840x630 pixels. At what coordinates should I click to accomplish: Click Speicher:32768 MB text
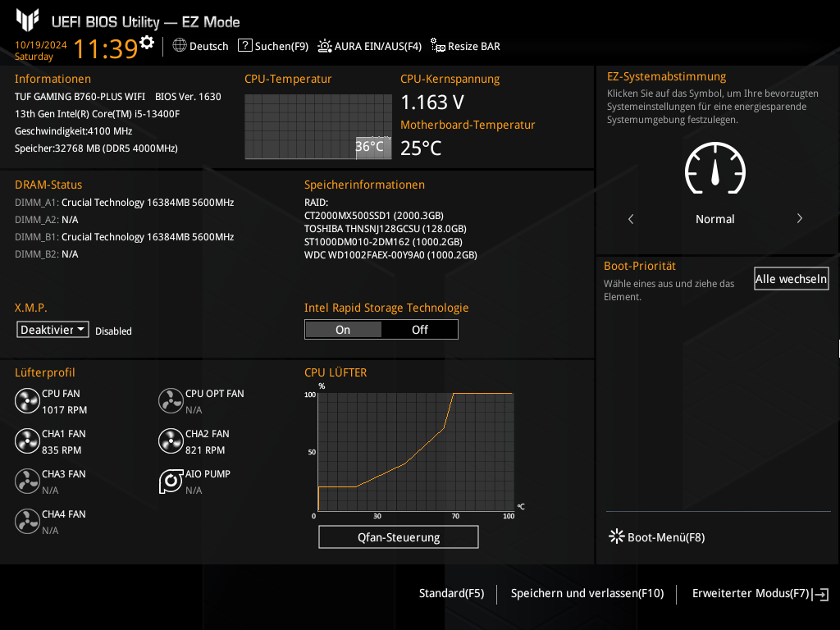96,148
